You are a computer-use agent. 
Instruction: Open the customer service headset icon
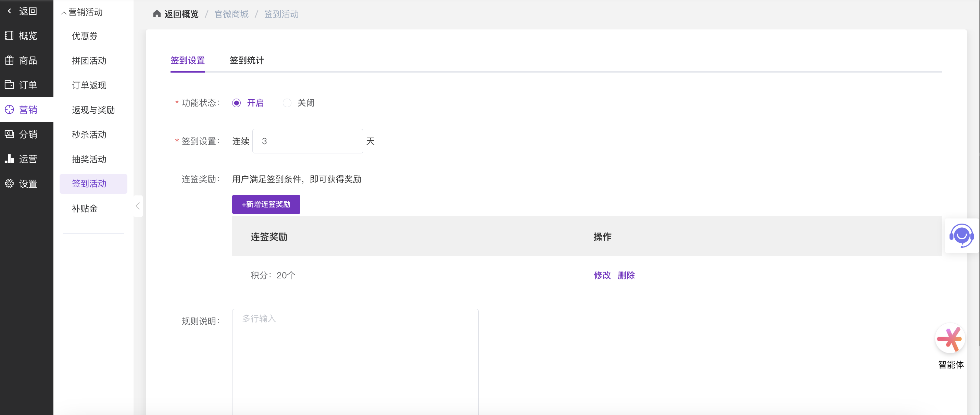[962, 236]
